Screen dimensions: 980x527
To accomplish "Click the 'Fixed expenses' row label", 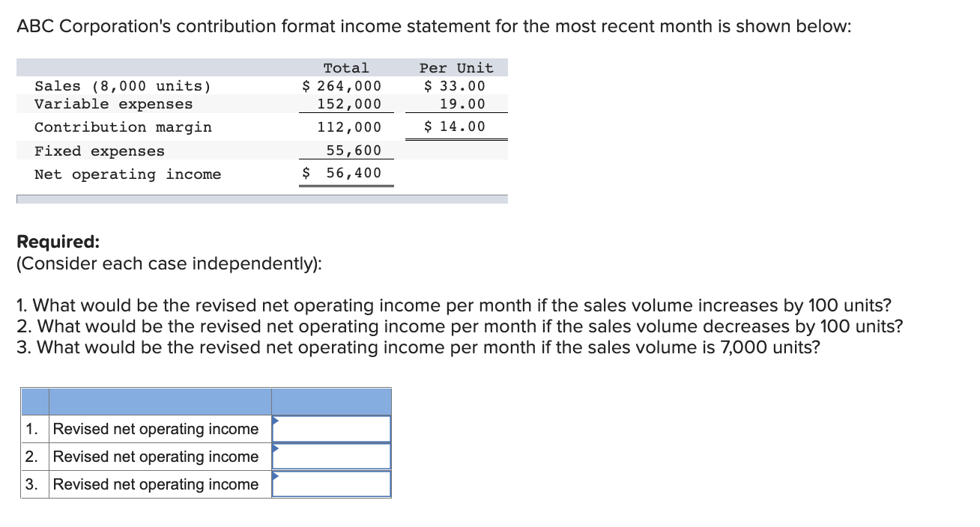I will click(99, 150).
